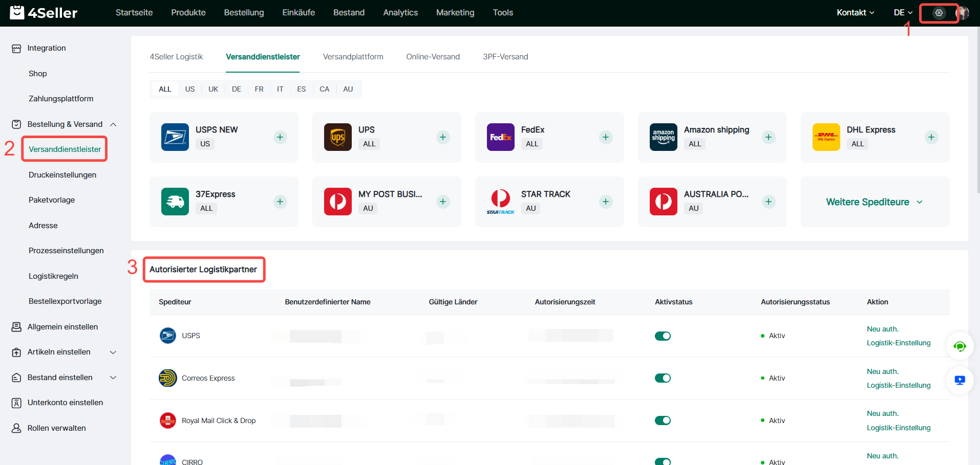Open the green chat support bubble
Image resolution: width=980 pixels, height=465 pixels.
960,346
